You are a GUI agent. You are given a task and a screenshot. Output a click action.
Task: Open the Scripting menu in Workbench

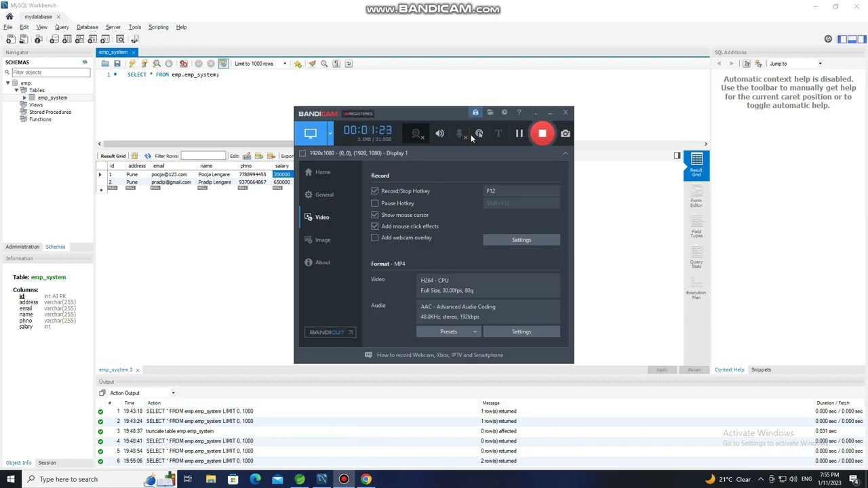(x=158, y=27)
